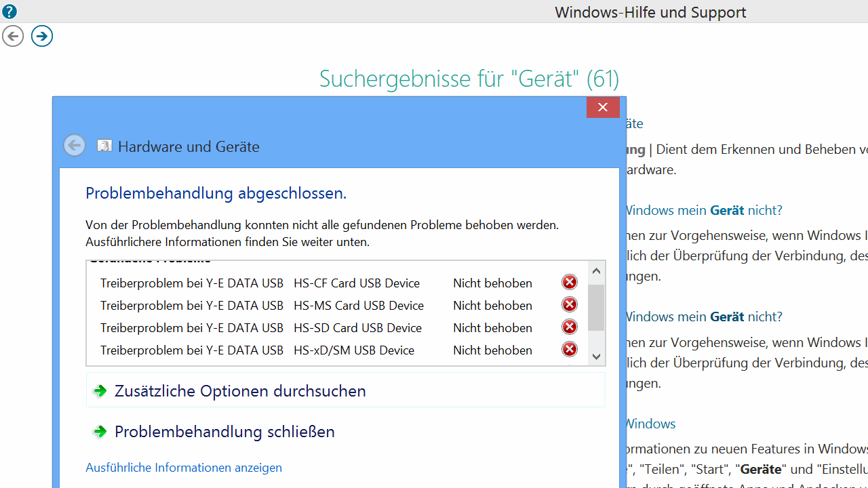Viewport: 868px width, 488px height.
Task: Go back in the Help window
Action: (13, 36)
